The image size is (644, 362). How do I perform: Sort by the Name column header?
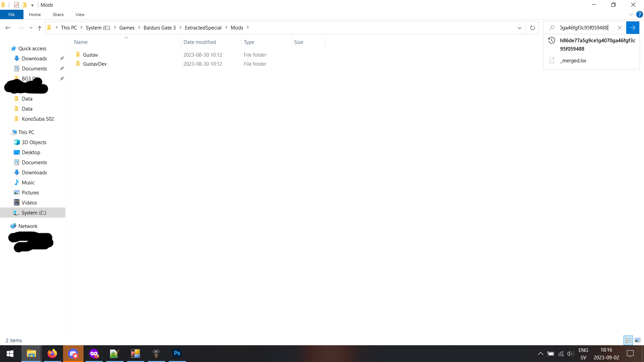coord(126,42)
